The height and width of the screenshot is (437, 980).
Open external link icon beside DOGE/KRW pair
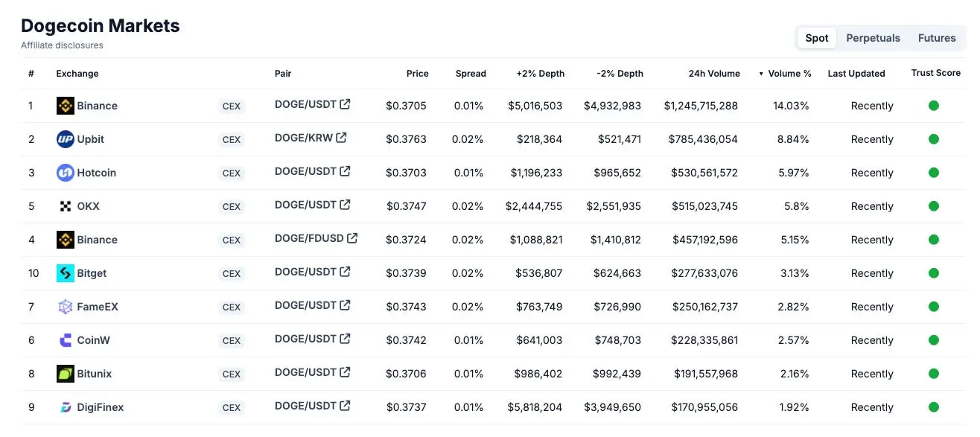click(341, 138)
